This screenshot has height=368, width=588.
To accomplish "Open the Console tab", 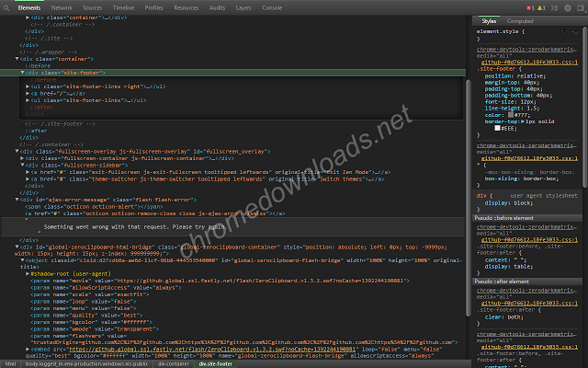I will click(x=272, y=7).
